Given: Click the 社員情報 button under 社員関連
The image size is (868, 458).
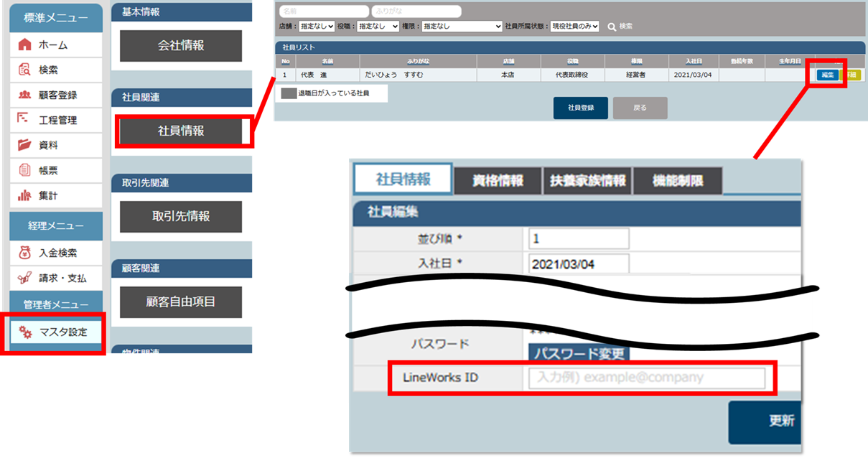Looking at the screenshot, I should (181, 131).
